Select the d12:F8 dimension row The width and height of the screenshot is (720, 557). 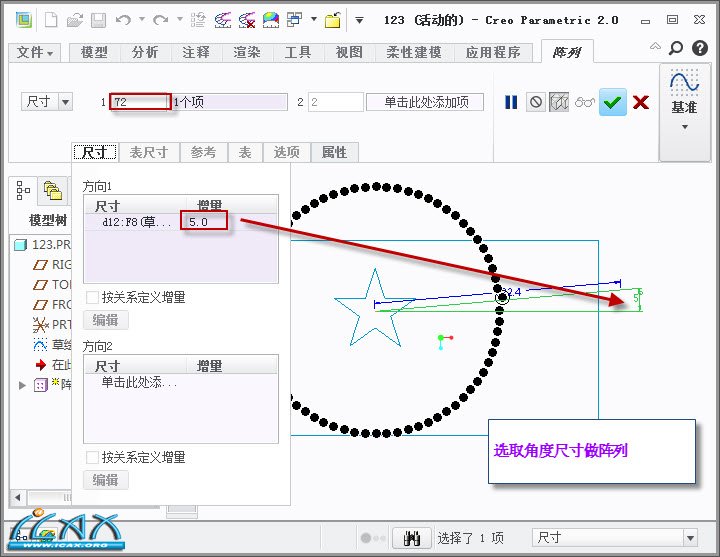tap(181, 222)
